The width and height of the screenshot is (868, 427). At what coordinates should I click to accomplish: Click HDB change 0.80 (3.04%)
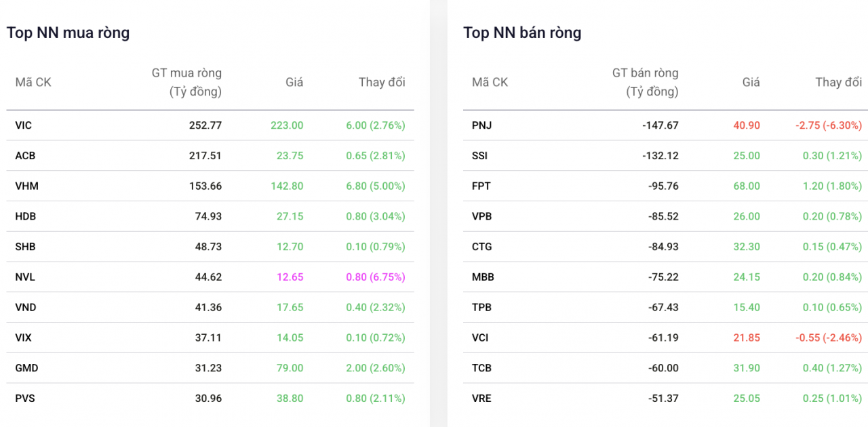pyautogui.click(x=376, y=216)
